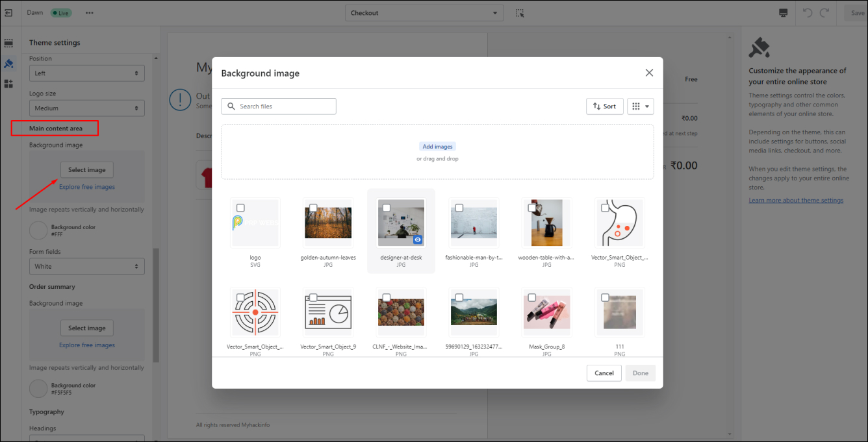Tick the logo SVG checkbox
This screenshot has height=442, width=868.
click(240, 208)
